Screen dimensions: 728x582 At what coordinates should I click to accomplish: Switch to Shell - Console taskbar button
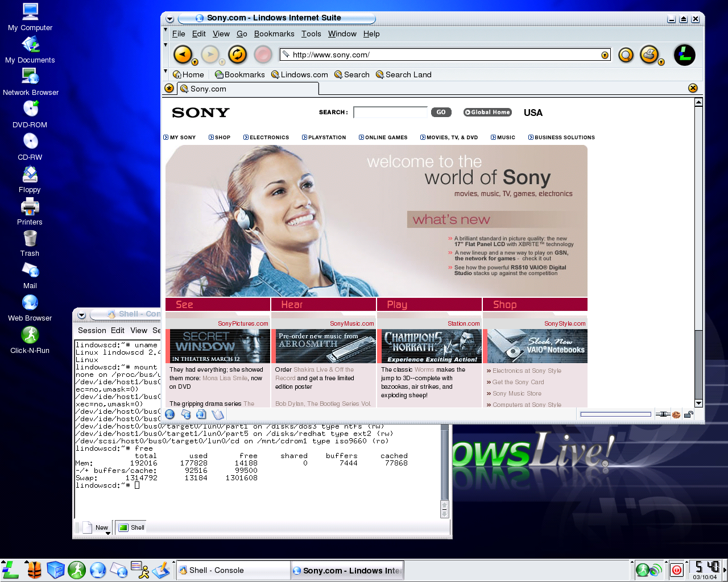233,570
